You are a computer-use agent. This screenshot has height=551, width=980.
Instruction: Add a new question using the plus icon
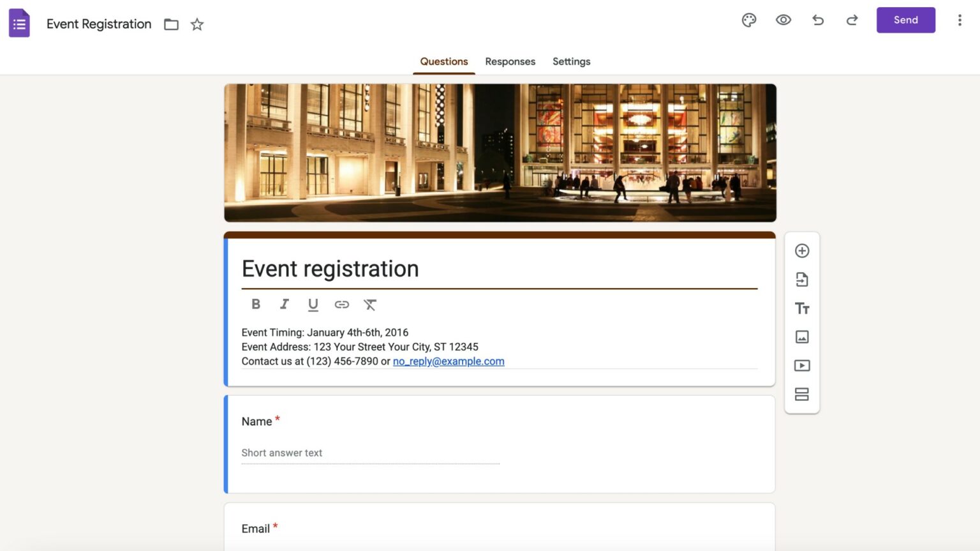click(802, 251)
